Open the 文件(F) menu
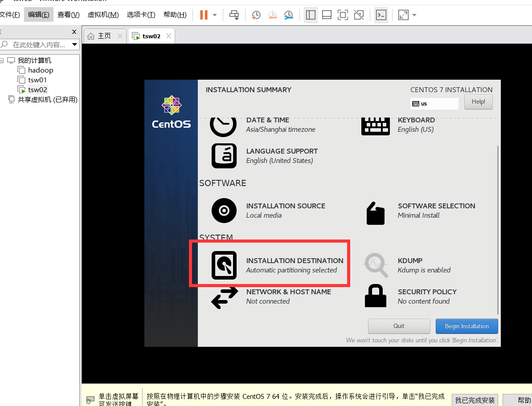This screenshot has height=406, width=532. coord(9,15)
